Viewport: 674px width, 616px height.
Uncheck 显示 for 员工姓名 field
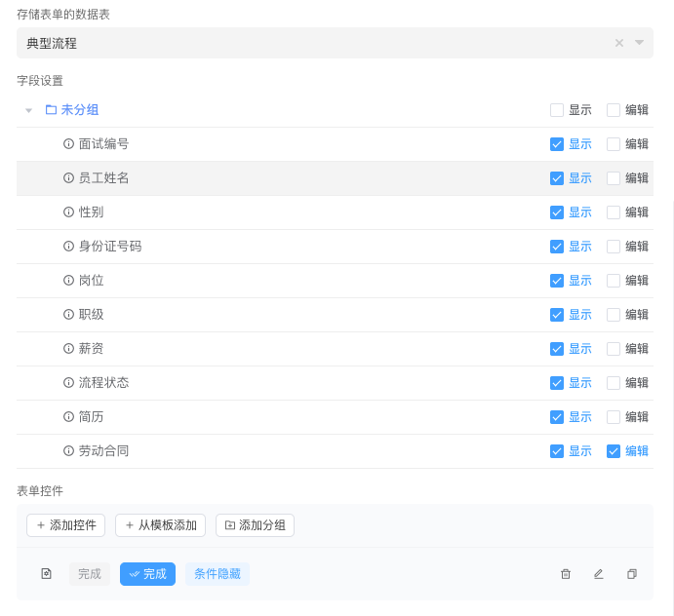(557, 178)
